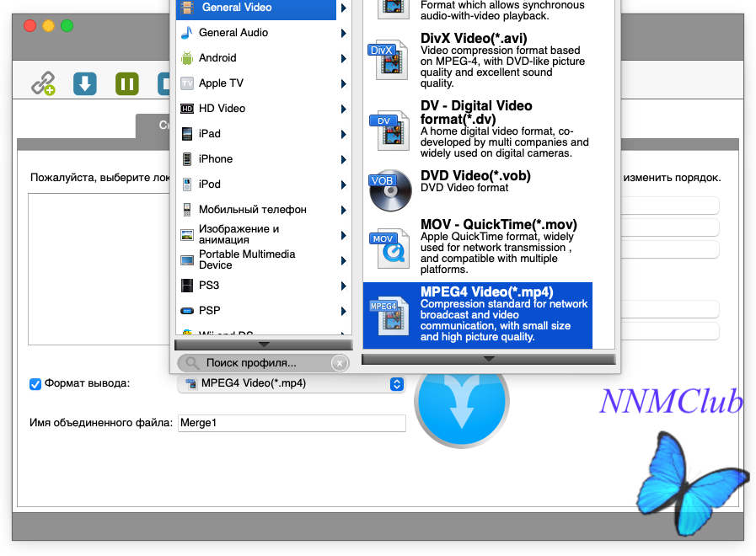Clear the profile search field
This screenshot has height=556, width=756.
coord(340,363)
